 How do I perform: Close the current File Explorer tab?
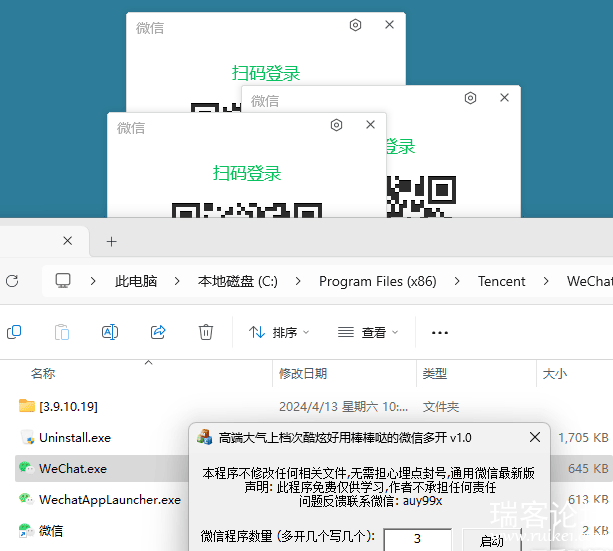pyautogui.click(x=68, y=241)
